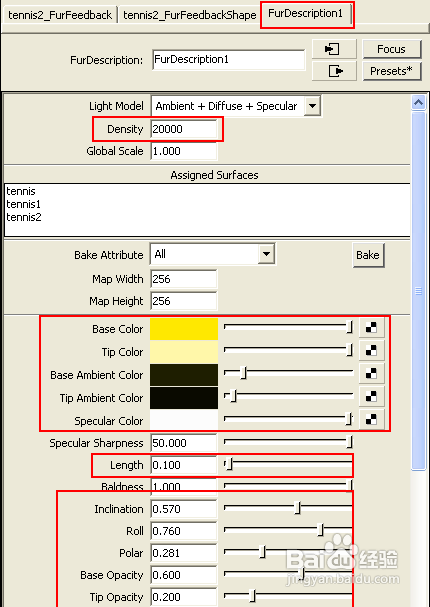Open texture map button for Base Color
Screen dimensions: 430x607
click(x=372, y=328)
